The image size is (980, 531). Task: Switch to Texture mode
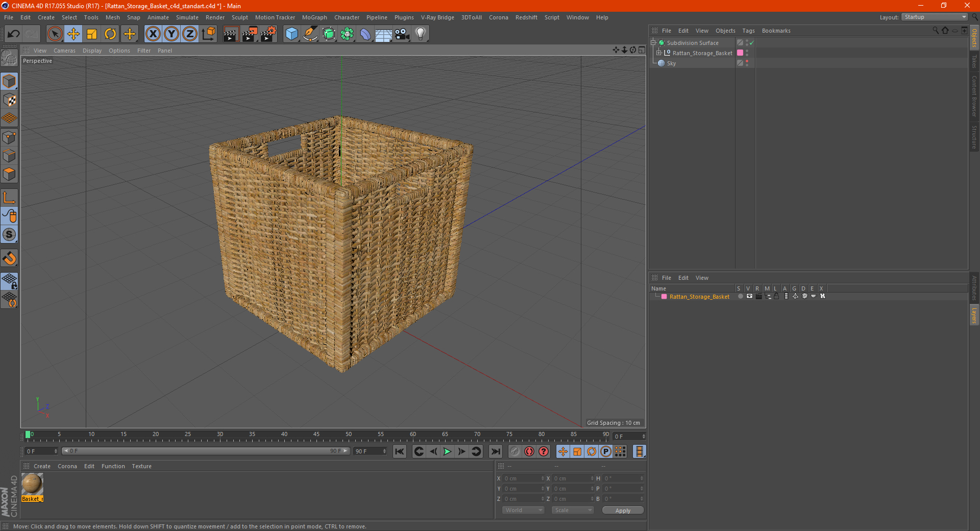tap(9, 100)
